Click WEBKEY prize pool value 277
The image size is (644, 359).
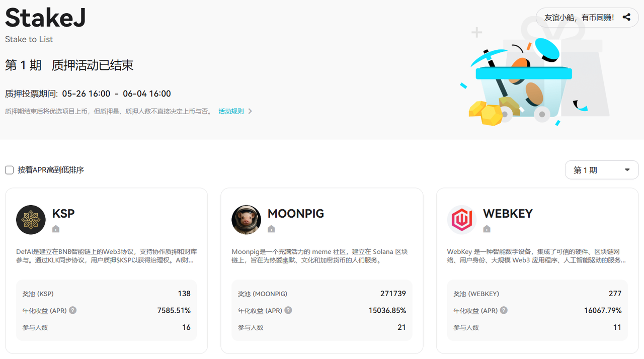pyautogui.click(x=615, y=294)
